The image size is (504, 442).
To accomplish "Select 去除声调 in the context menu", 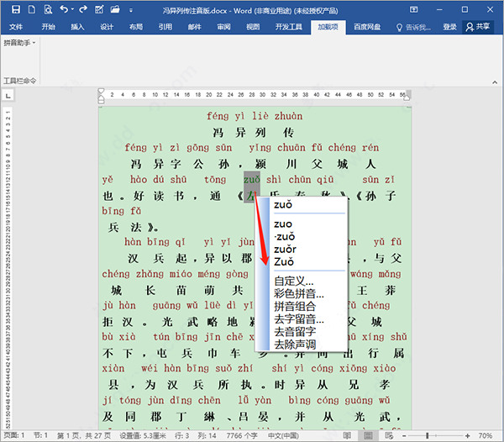I will (x=294, y=345).
